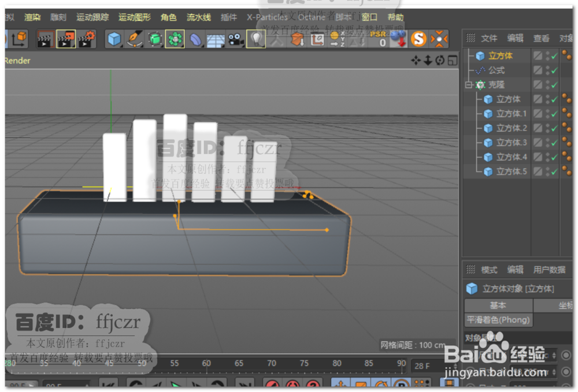The image size is (578, 392).
Task: Open the 渲染 menu
Action: [x=32, y=17]
